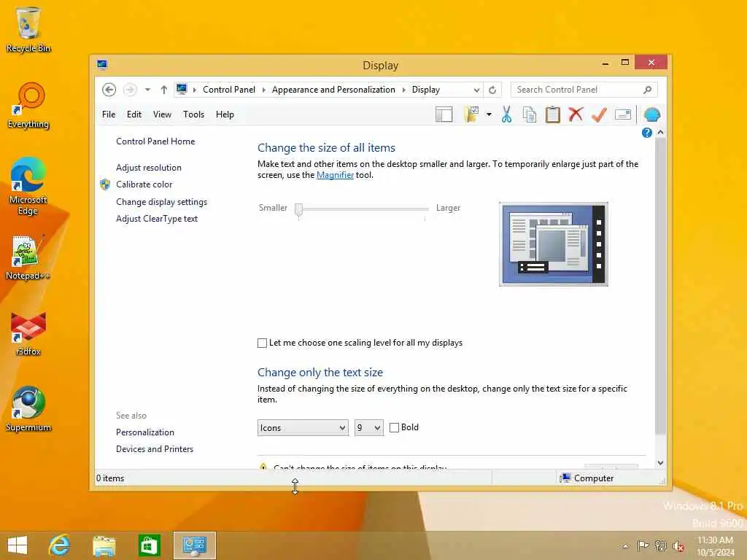
Task: Select Recycle Bin desktop icon
Action: tap(28, 29)
